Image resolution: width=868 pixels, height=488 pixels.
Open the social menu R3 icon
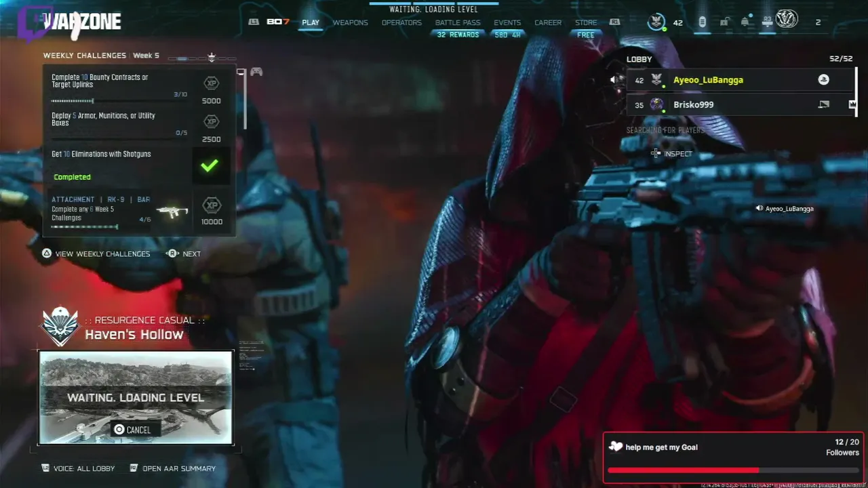(x=767, y=22)
